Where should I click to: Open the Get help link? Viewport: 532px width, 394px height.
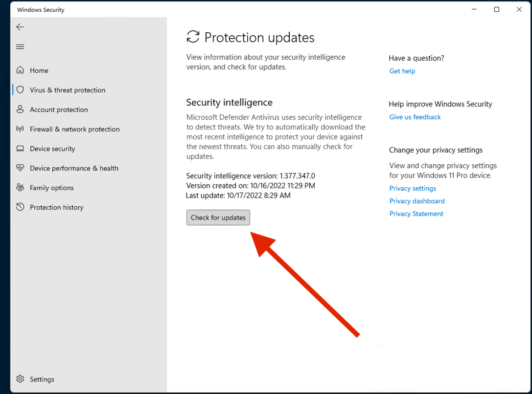(x=402, y=71)
